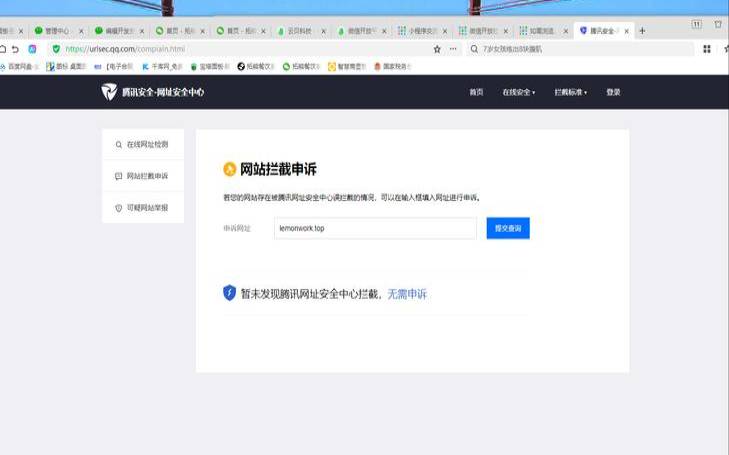Bookmark the page with the star icon
This screenshot has height=455, width=729.
click(x=437, y=49)
